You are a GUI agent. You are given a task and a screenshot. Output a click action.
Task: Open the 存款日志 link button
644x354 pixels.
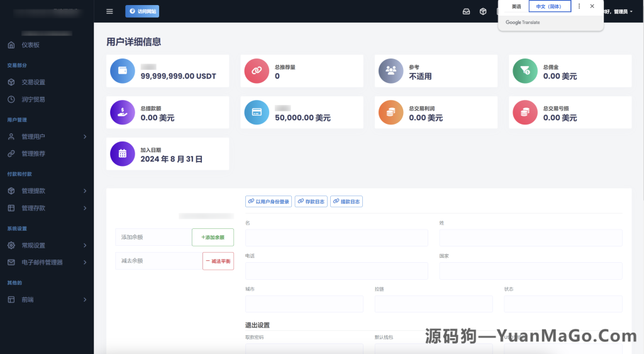pos(311,201)
